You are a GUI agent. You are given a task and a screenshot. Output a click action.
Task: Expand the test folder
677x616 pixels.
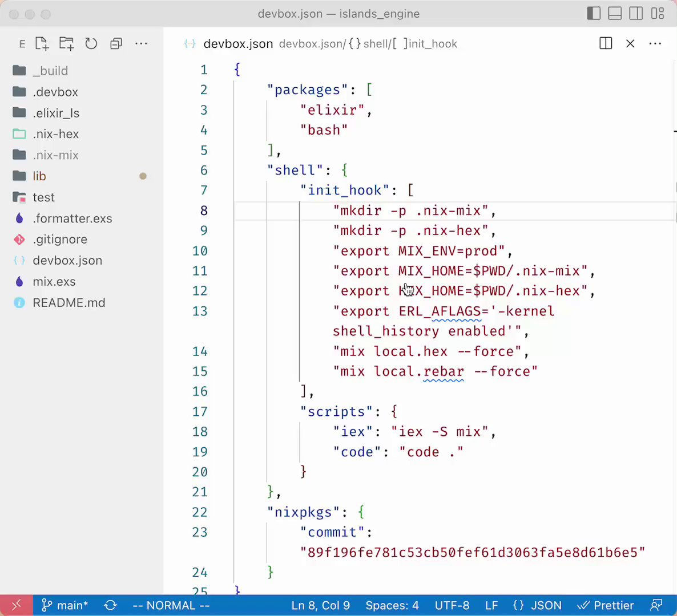point(82,197)
